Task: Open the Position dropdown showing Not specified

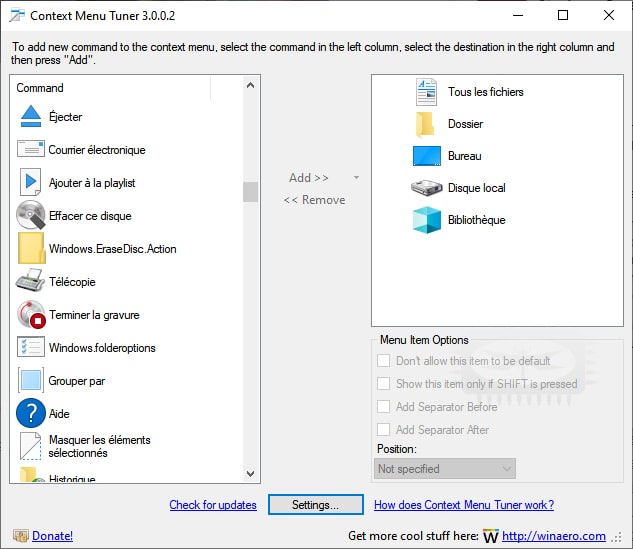Action: (444, 469)
